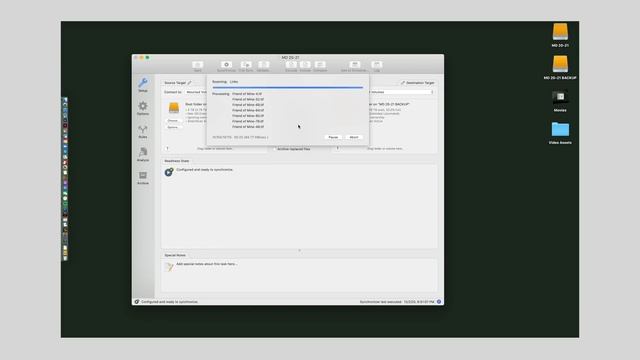Image resolution: width=640 pixels, height=360 pixels.
Task: Click Add to Schedule in toolbar
Action: 355,65
